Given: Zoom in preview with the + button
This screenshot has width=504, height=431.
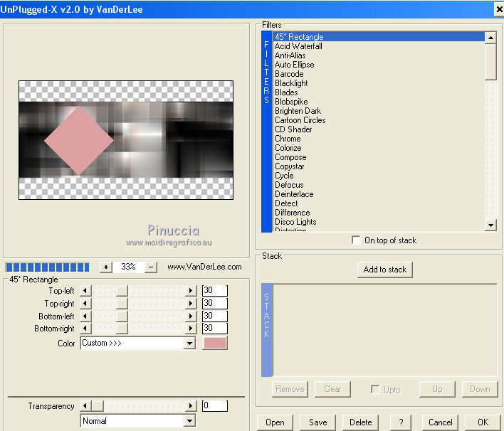Looking at the screenshot, I should tap(106, 267).
